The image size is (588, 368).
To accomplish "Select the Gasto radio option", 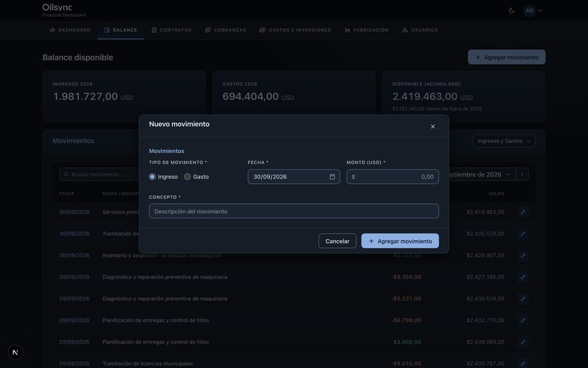I will pos(187,176).
